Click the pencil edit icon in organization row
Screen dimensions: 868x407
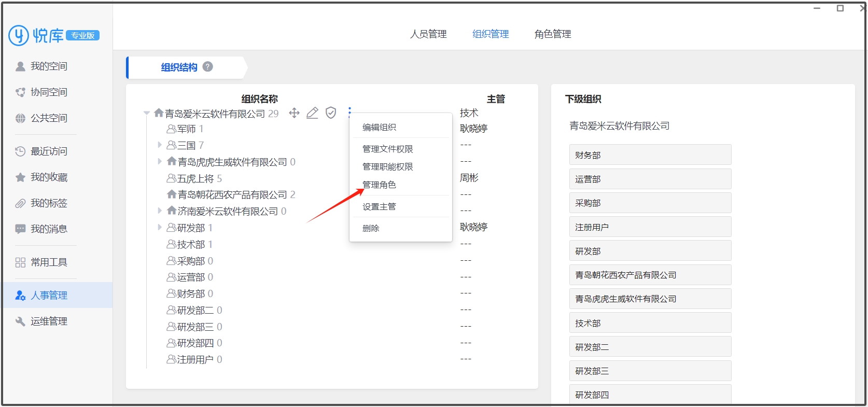click(x=312, y=113)
